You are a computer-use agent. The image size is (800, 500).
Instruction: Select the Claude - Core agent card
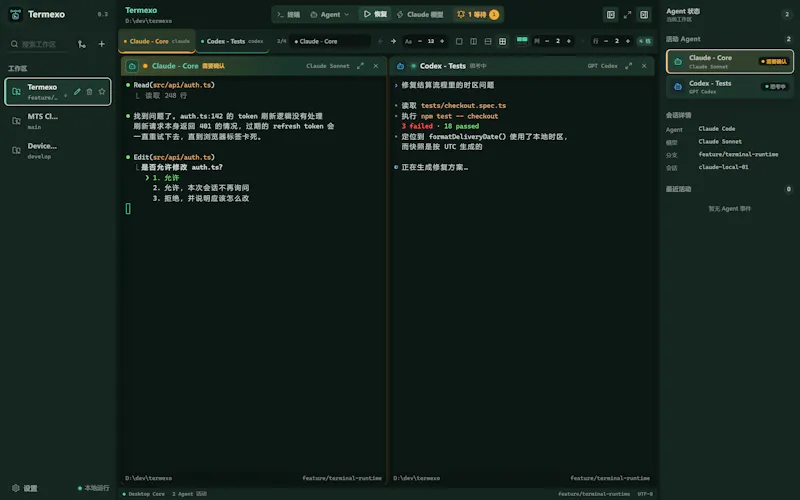pyautogui.click(x=729, y=62)
